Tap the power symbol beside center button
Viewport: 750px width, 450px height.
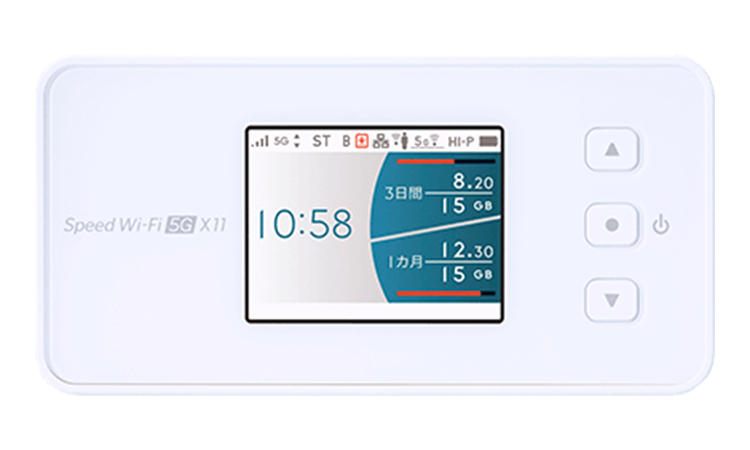click(x=661, y=225)
